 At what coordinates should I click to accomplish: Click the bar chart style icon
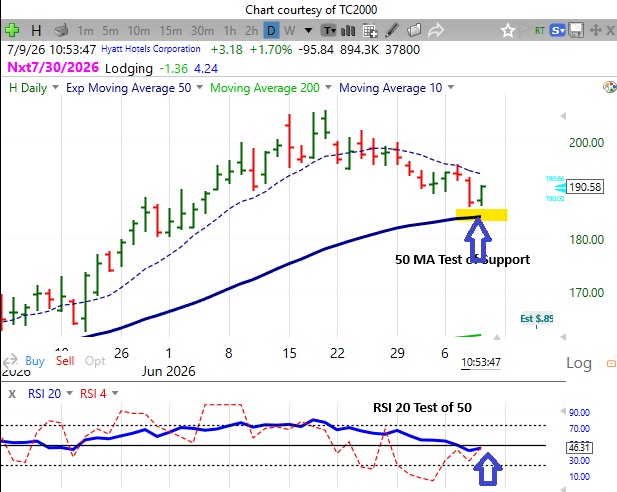pyautogui.click(x=348, y=30)
